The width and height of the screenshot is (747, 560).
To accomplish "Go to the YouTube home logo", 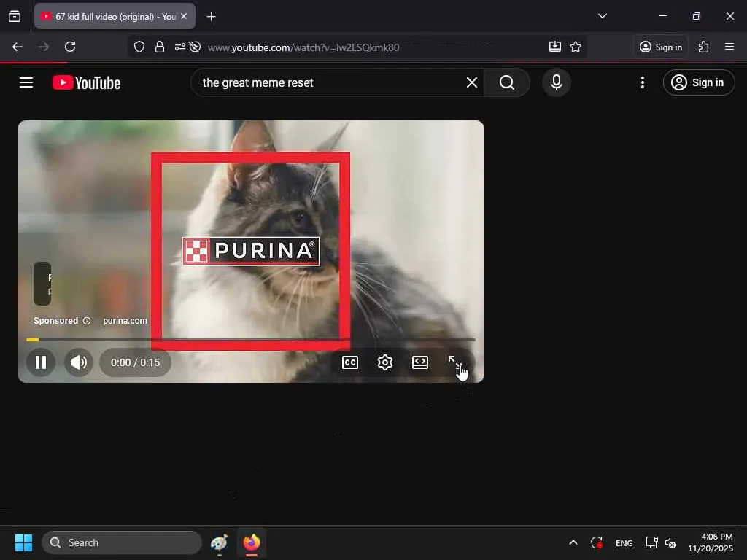I will point(86,82).
